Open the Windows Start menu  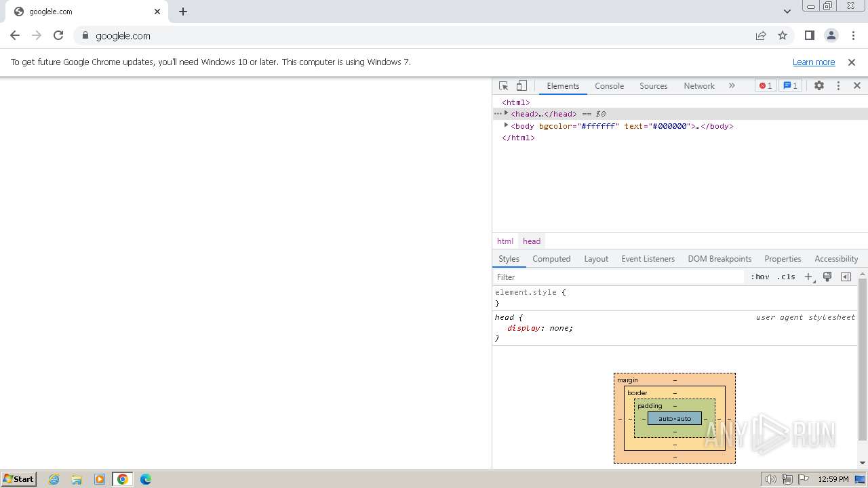pos(19,479)
